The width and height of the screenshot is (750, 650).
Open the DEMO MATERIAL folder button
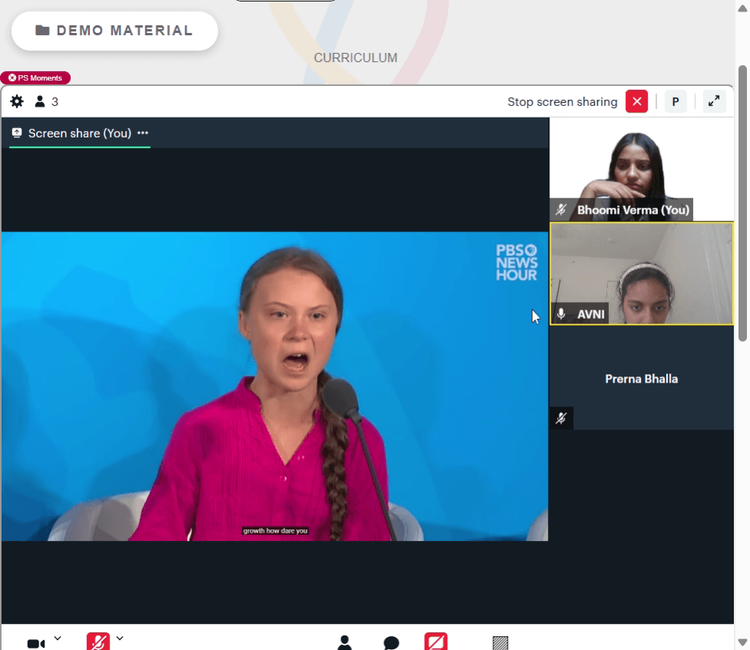[x=115, y=31]
